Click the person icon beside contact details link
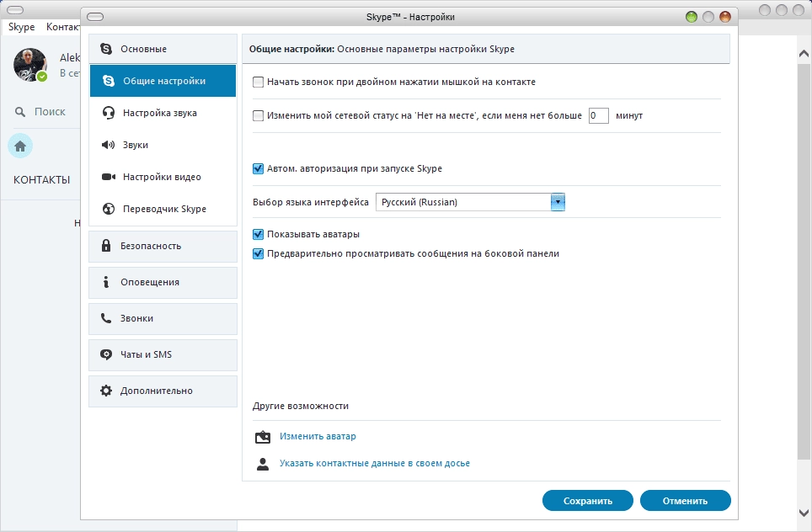Viewport: 812px width, 532px height. 263,464
